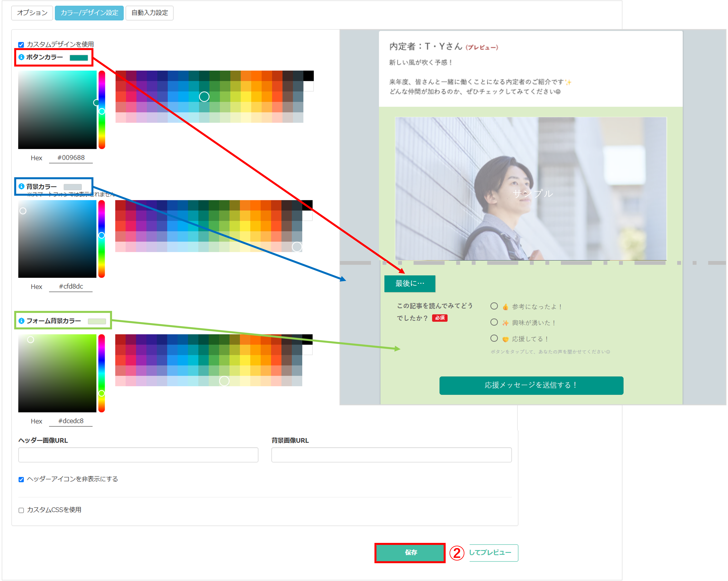Open the 自動入力設定 tab
The image size is (728, 581).
point(150,13)
